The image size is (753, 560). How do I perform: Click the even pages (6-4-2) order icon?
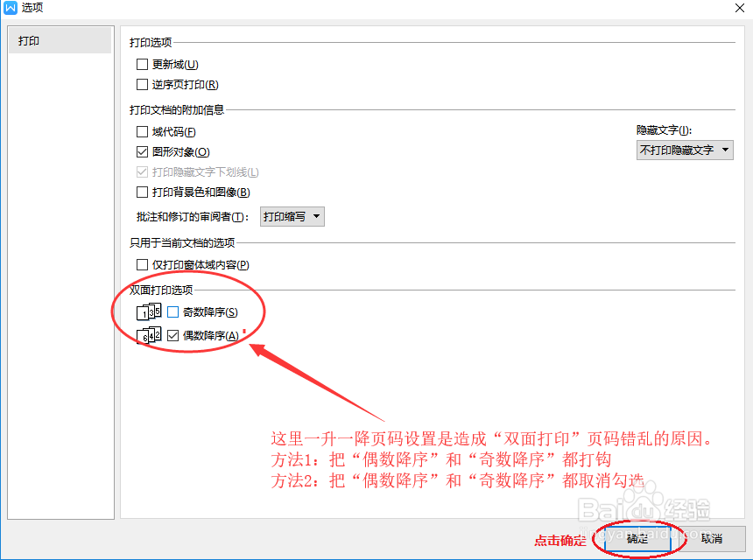coord(148,335)
